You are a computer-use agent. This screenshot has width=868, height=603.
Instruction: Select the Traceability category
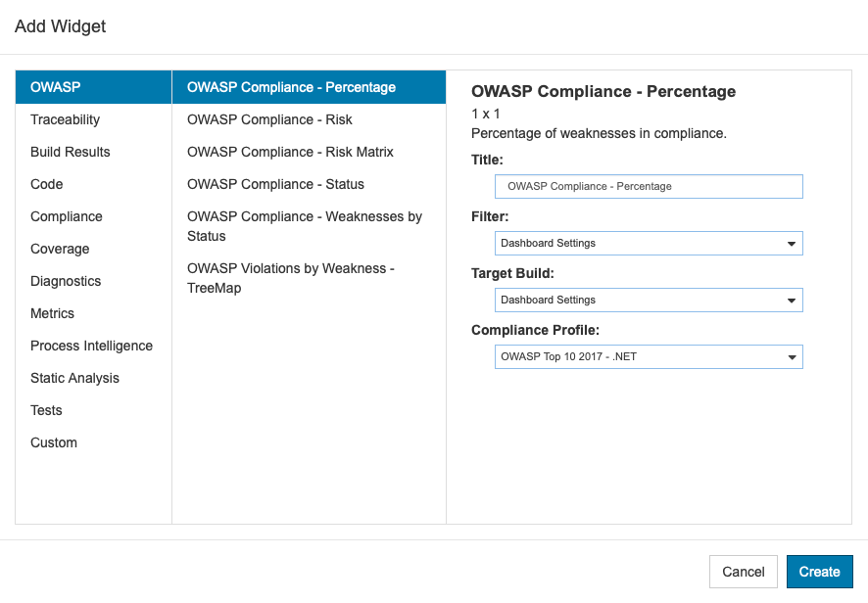tap(93, 119)
